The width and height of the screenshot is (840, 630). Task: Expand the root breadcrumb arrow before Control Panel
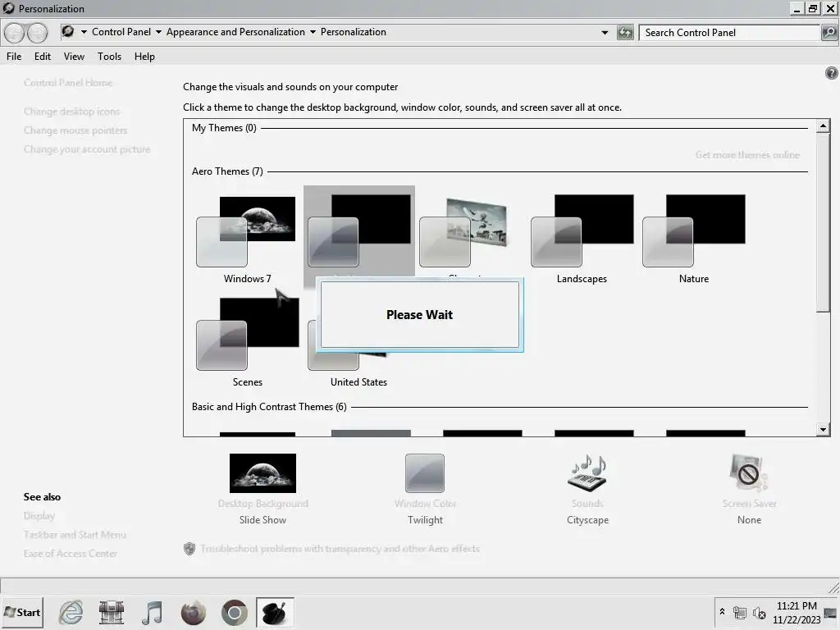pos(84,32)
